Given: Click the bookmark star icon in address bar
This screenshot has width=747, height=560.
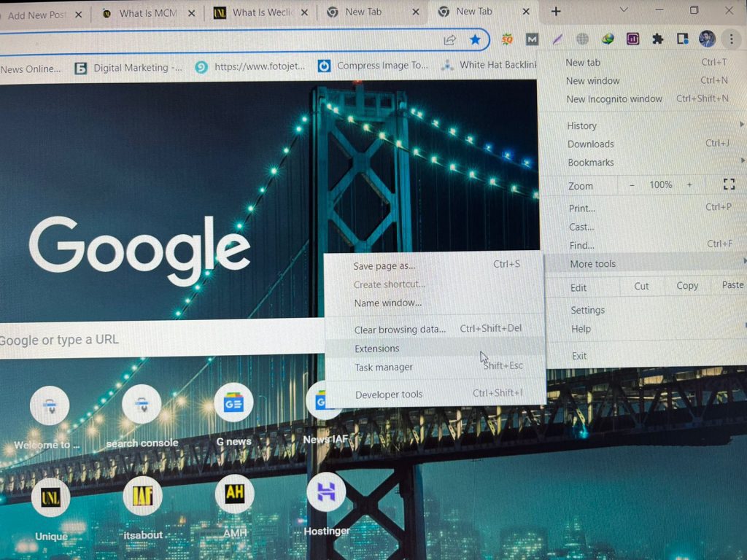Looking at the screenshot, I should click(x=475, y=39).
